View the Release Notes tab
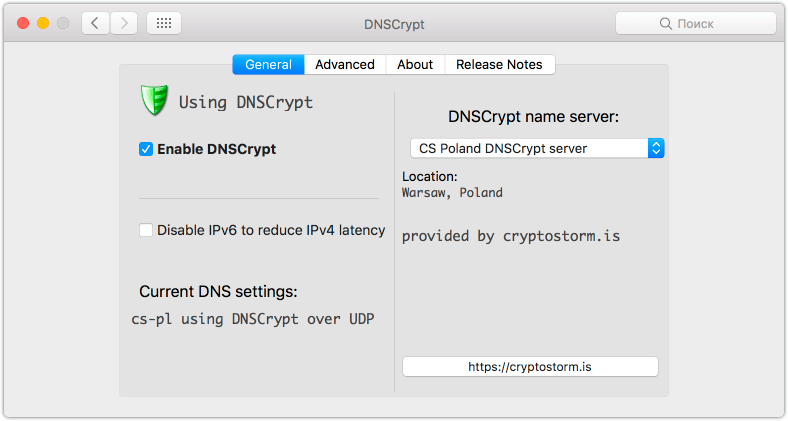The height and width of the screenshot is (421, 788). click(499, 65)
